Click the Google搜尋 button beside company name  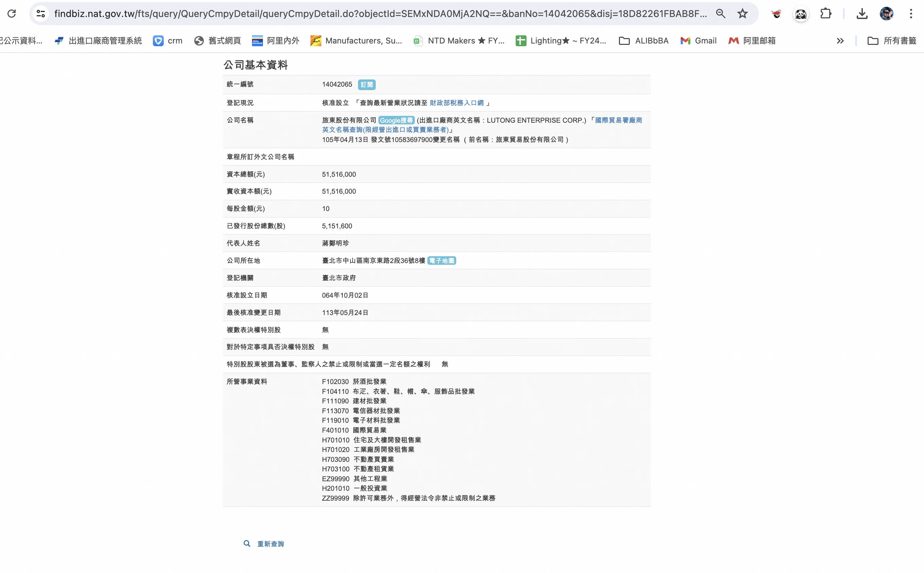point(396,121)
